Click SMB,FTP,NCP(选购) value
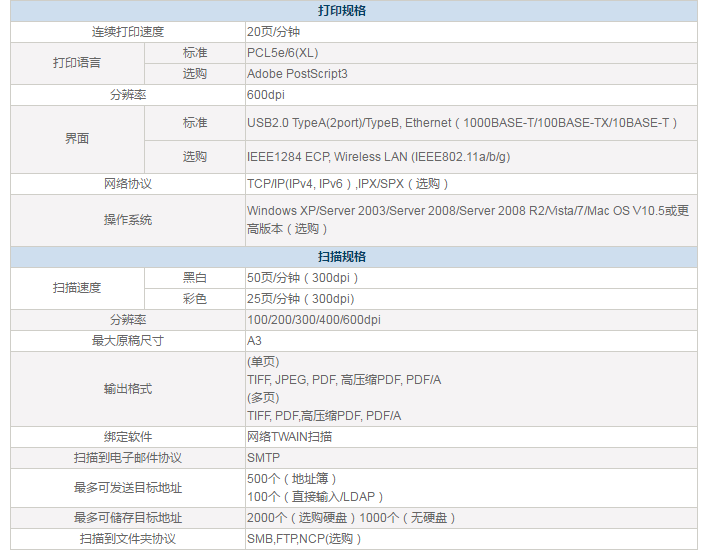The image size is (706, 550). (304, 539)
